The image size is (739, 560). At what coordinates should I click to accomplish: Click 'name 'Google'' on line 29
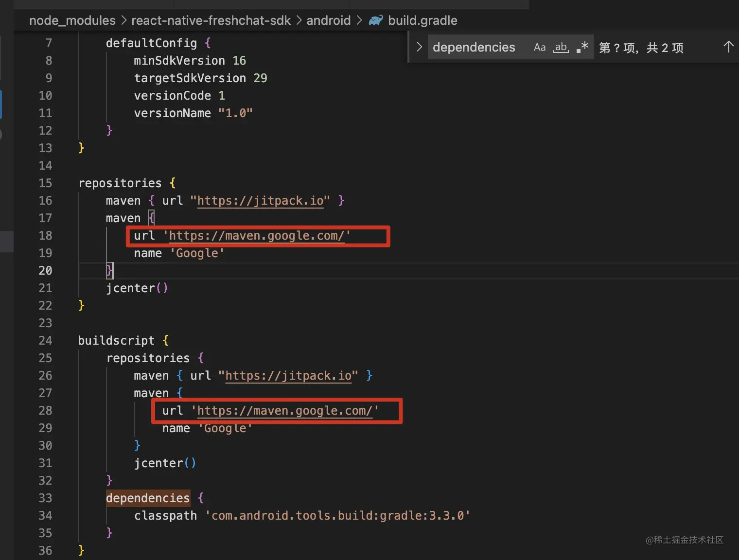coord(207,428)
